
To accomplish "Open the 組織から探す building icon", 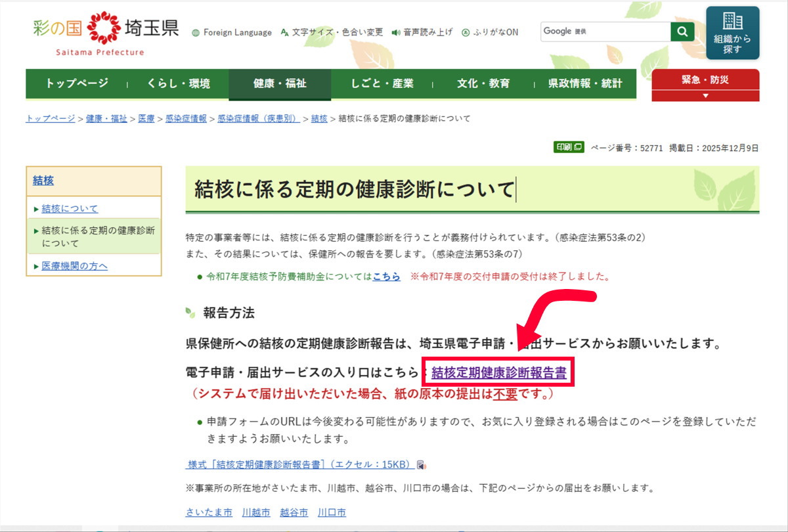I will [x=732, y=33].
